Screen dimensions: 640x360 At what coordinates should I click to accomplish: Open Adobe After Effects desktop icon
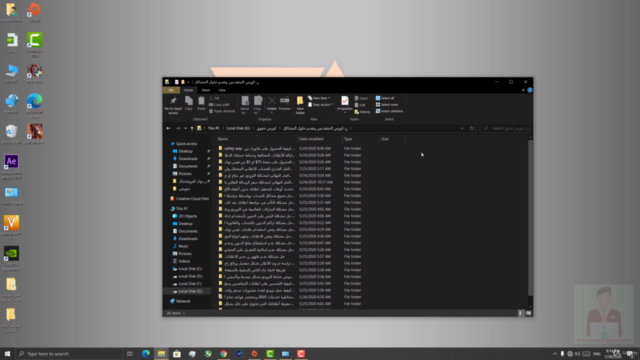coord(11,167)
